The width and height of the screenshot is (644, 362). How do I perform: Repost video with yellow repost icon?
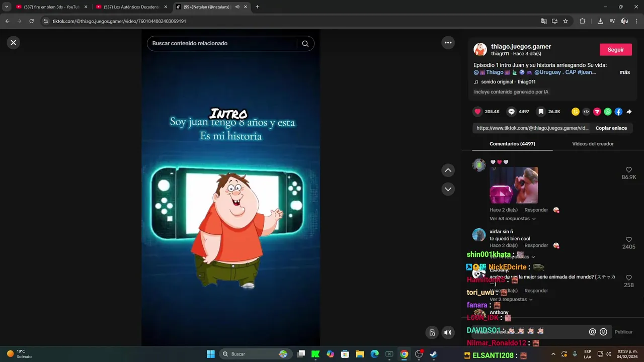pos(576,112)
